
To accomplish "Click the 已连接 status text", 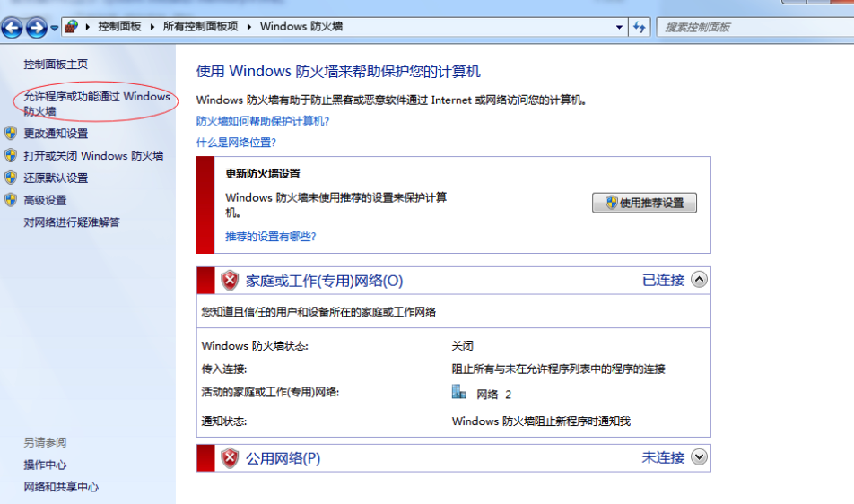I will (663, 281).
